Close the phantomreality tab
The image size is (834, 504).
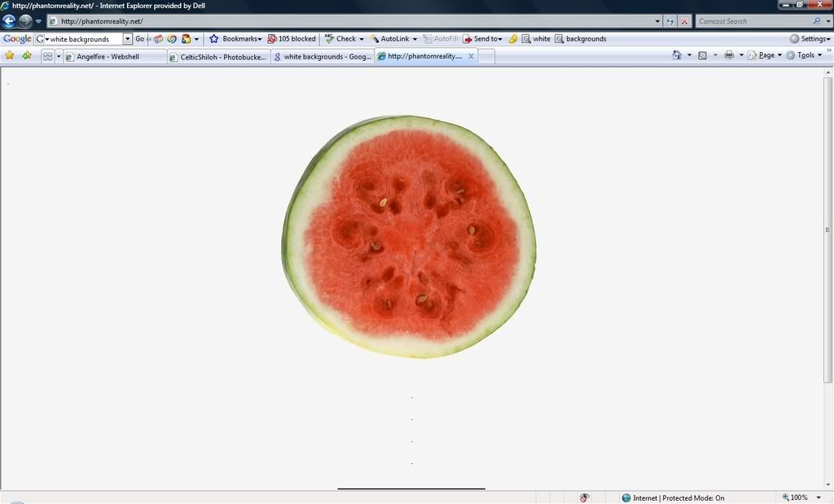(x=471, y=56)
